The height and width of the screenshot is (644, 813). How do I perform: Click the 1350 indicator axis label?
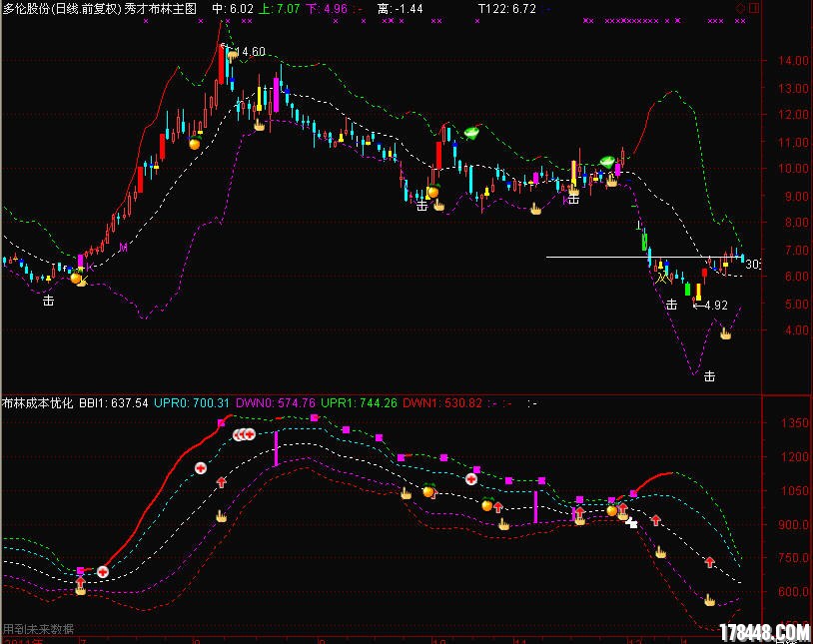click(x=794, y=423)
